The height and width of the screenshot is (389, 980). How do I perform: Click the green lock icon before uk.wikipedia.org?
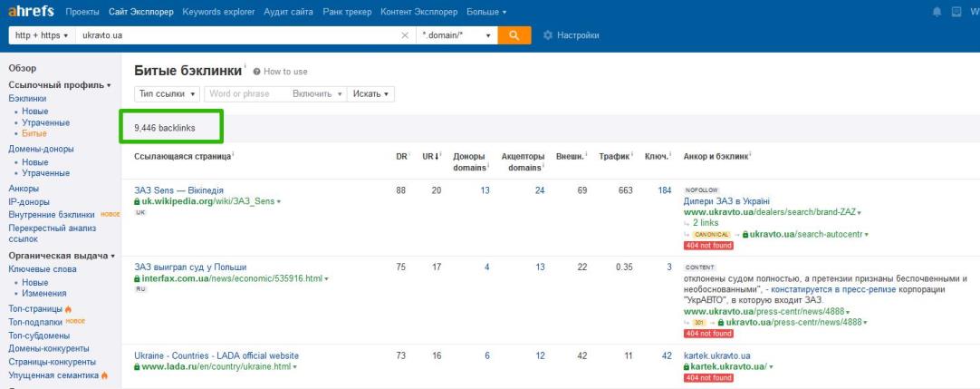click(x=137, y=202)
